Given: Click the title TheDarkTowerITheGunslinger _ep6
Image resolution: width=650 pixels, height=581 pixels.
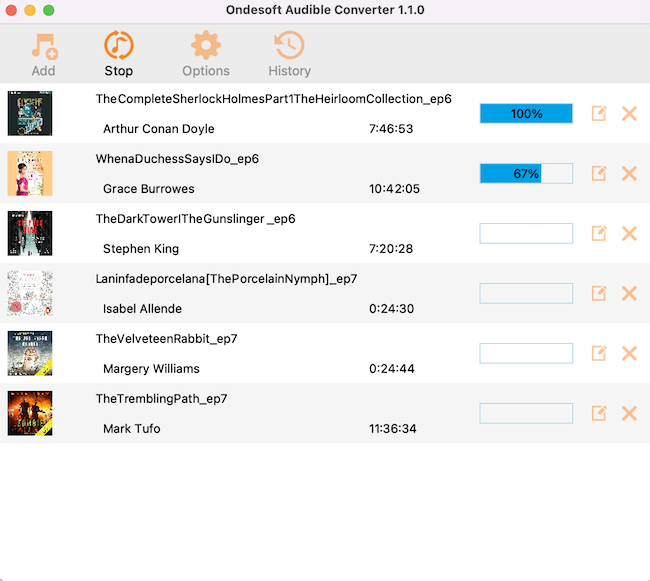Looking at the screenshot, I should click(196, 219).
